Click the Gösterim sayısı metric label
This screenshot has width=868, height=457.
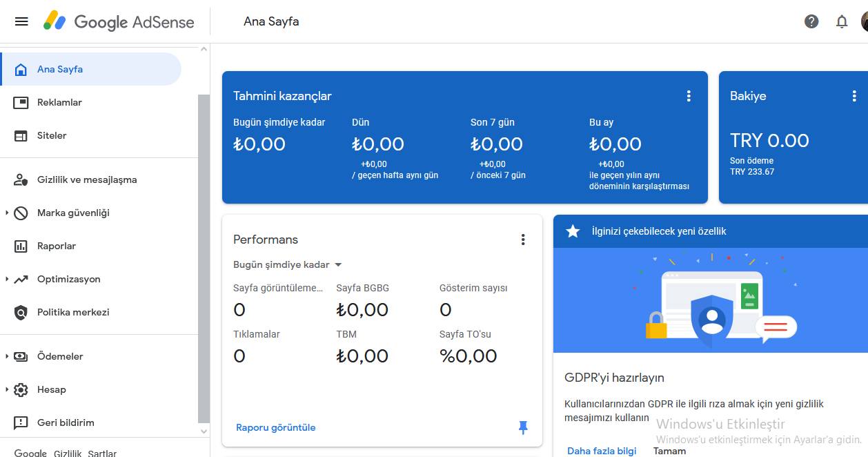click(473, 288)
